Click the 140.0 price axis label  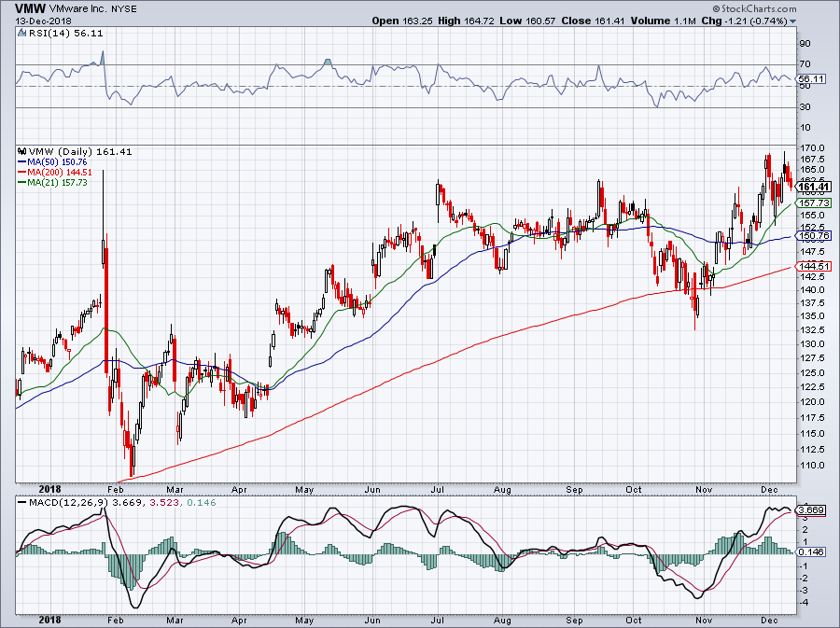tap(812, 289)
